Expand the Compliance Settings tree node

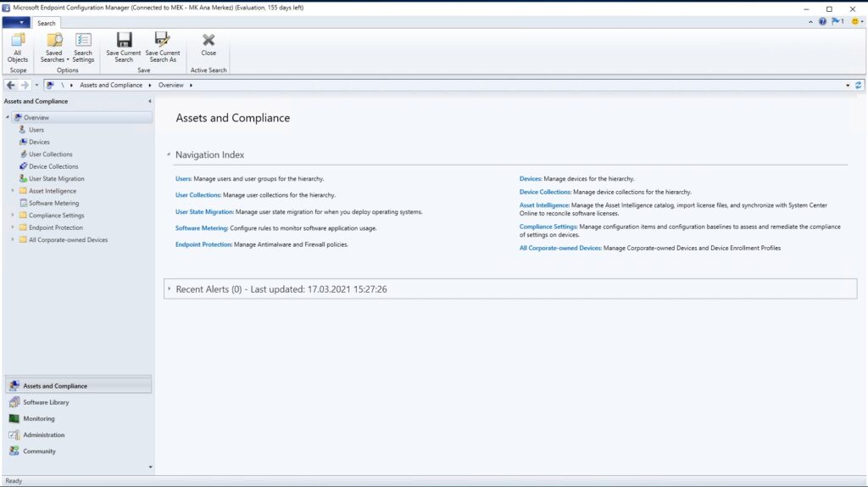pos(13,216)
